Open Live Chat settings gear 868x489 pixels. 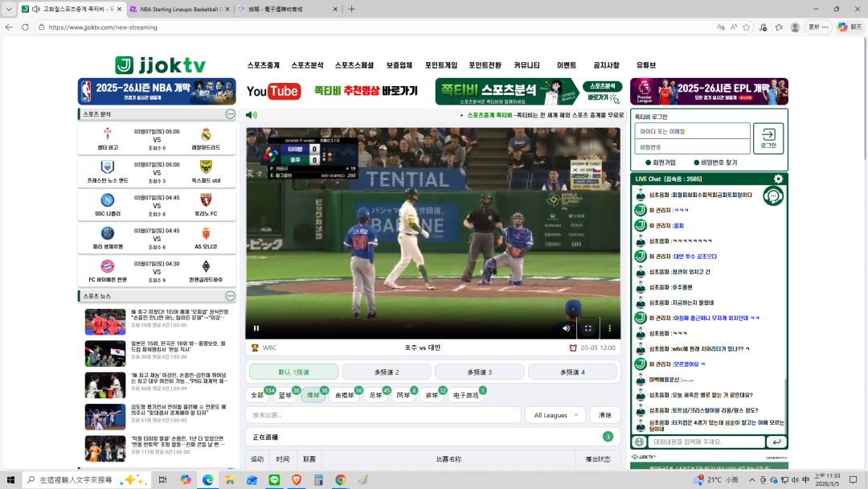(777, 179)
